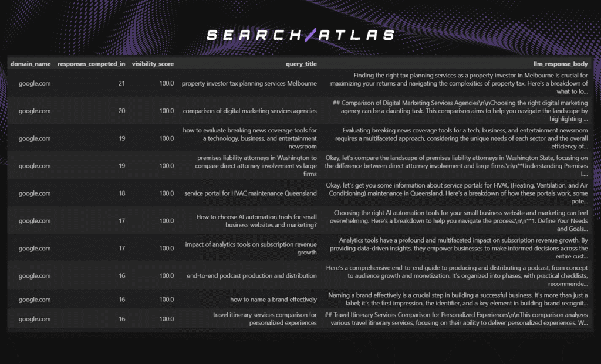Viewport: 601px width, 364px height.
Task: Open the end-to-end podcast production query
Action: [251, 276]
